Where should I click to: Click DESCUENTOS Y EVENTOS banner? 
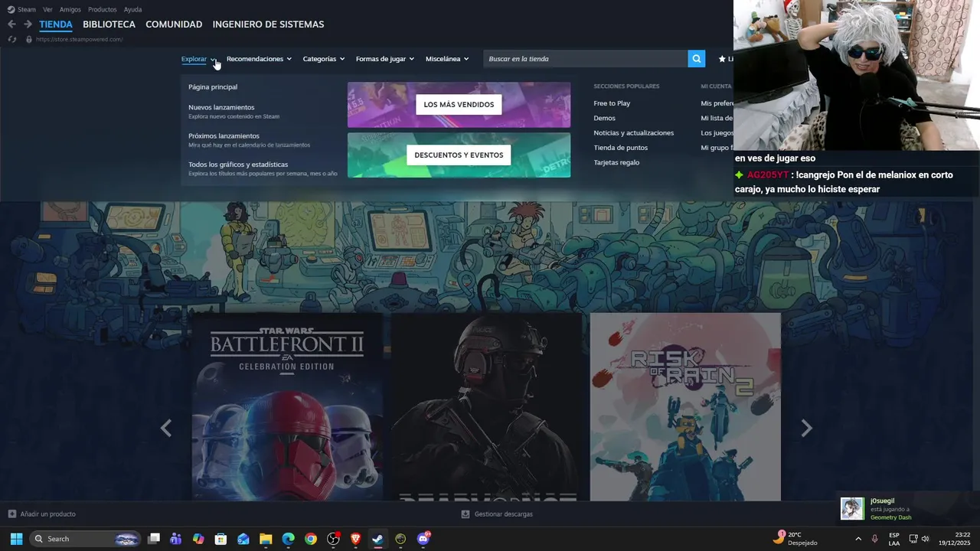tap(459, 155)
